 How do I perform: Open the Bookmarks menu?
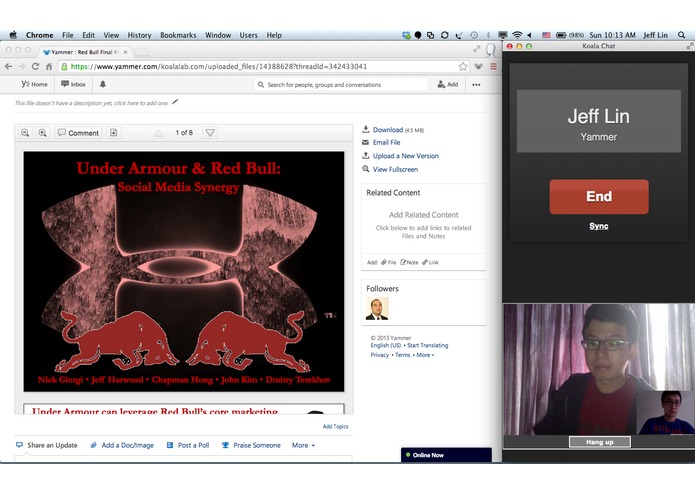point(178,35)
